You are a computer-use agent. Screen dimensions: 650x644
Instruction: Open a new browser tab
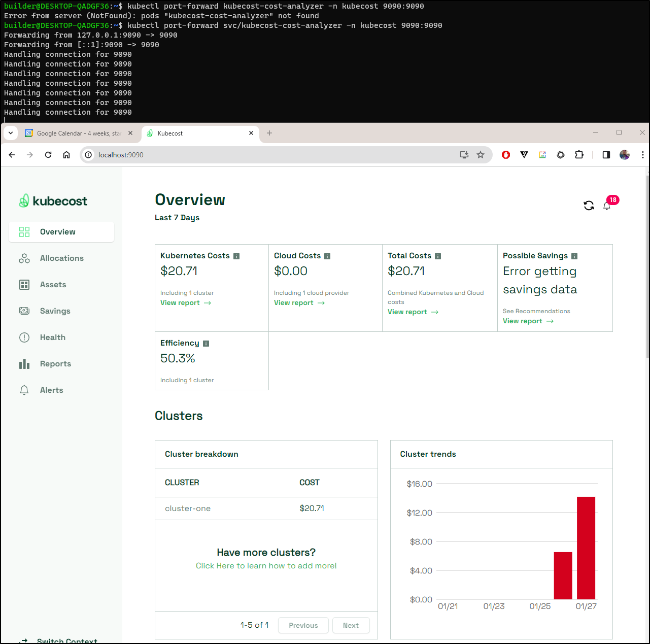(269, 133)
